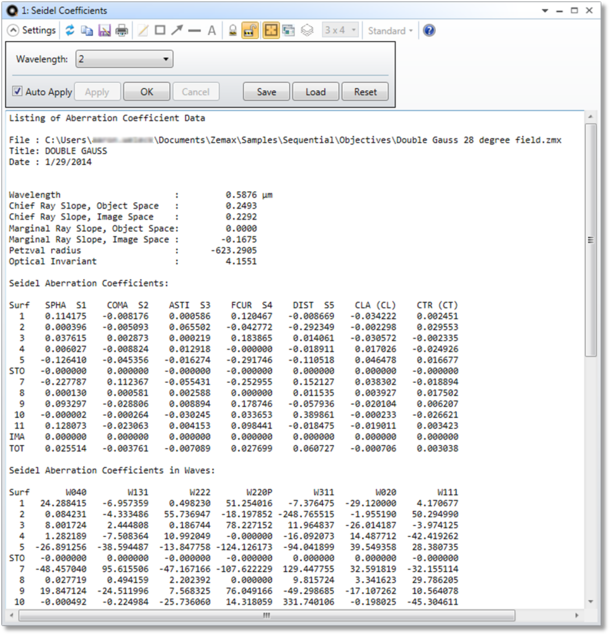
Task: Click the lock window padlock icon
Action: [231, 31]
